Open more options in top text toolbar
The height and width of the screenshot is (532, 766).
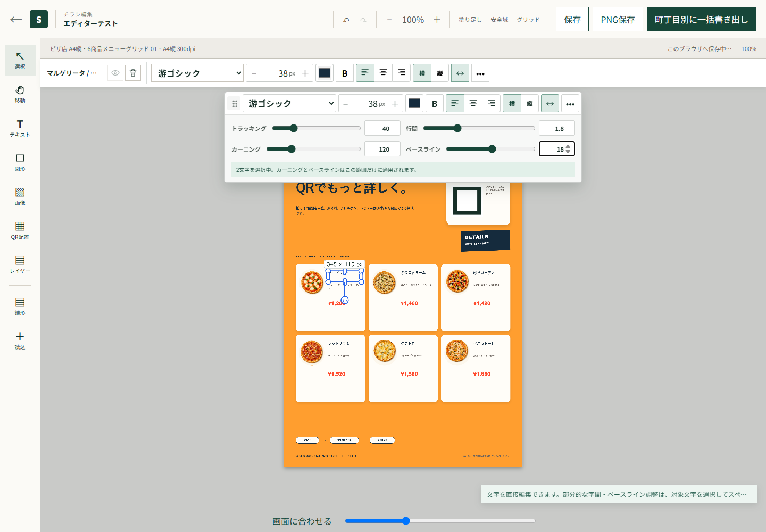click(x=480, y=73)
